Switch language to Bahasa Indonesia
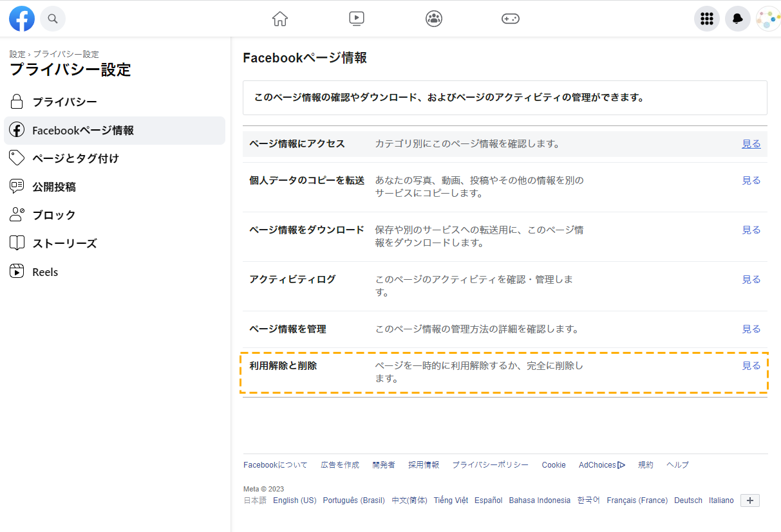Screen dimensions: 781x532 click(540, 500)
